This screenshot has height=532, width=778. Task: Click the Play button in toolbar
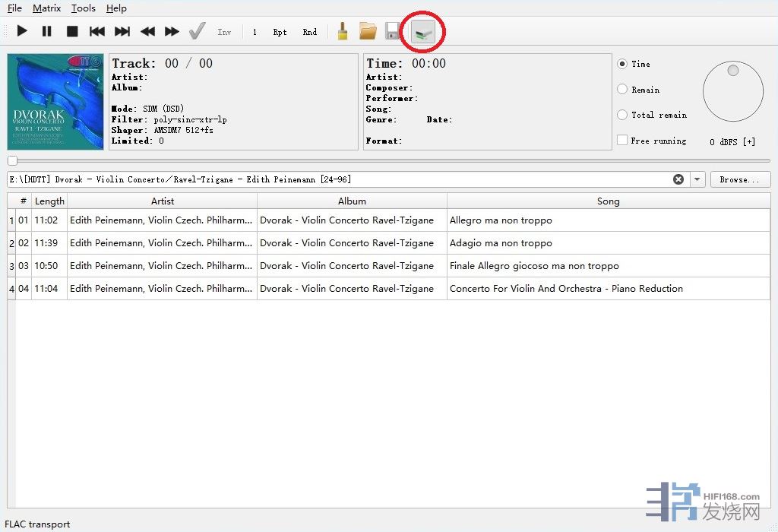pos(22,31)
